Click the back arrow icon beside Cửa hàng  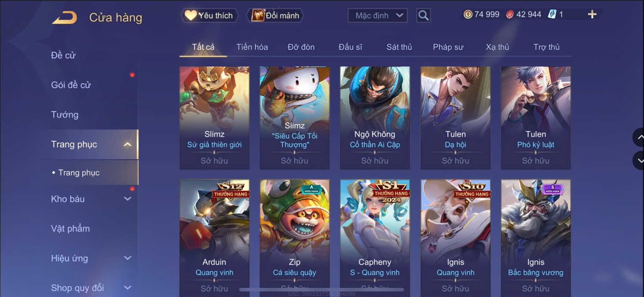pyautogui.click(x=64, y=17)
